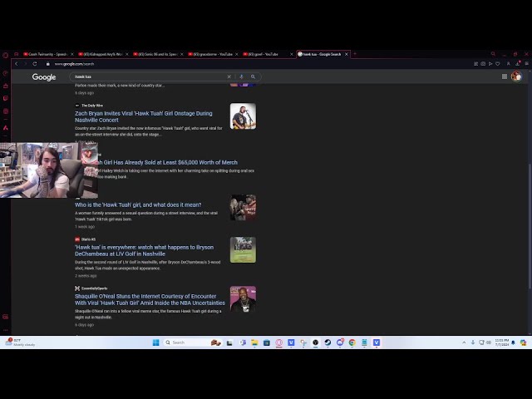Click the taskbar Search box

pyautogui.click(x=185, y=342)
